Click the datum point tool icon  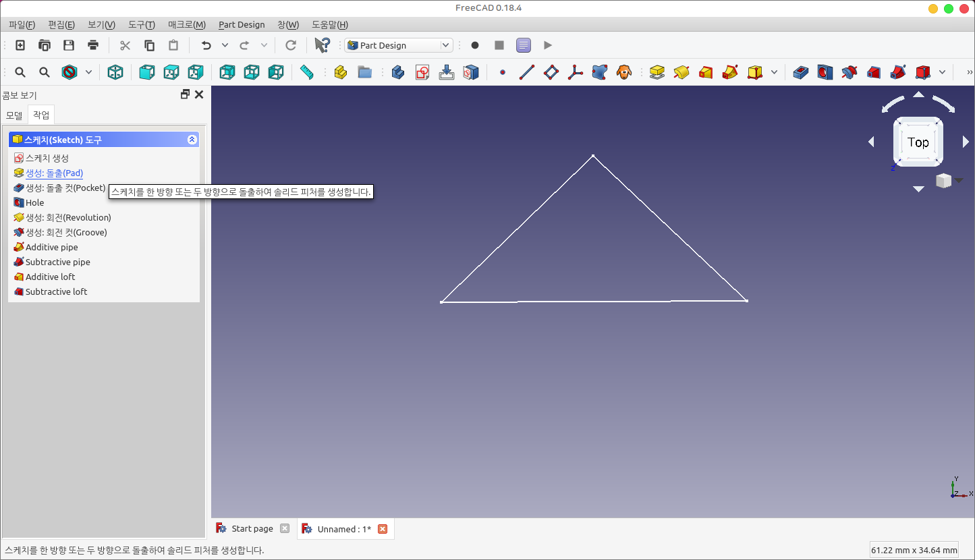502,72
